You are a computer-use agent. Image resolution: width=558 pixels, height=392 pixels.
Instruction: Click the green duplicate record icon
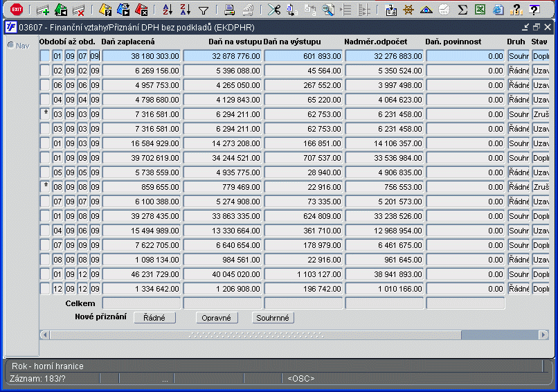[61, 10]
